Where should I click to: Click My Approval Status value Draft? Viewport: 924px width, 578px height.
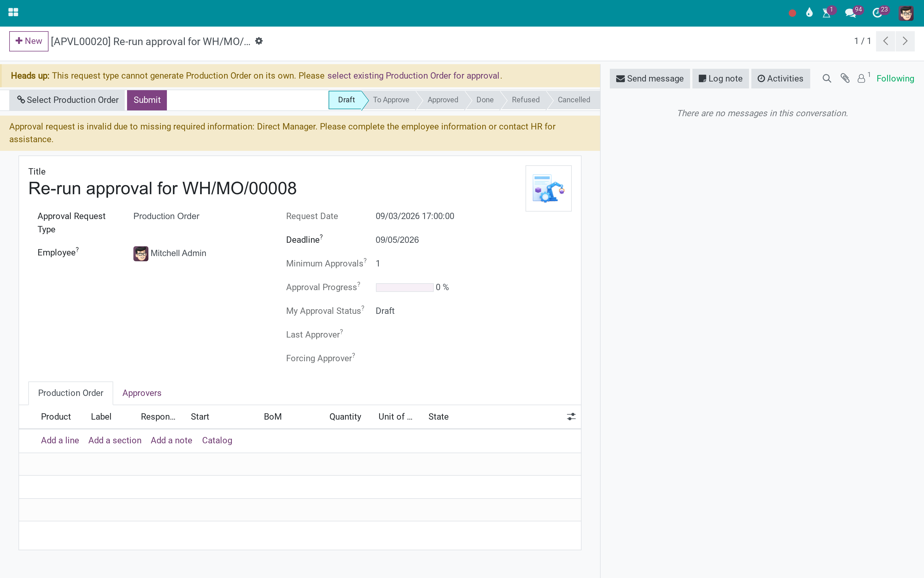pyautogui.click(x=385, y=311)
